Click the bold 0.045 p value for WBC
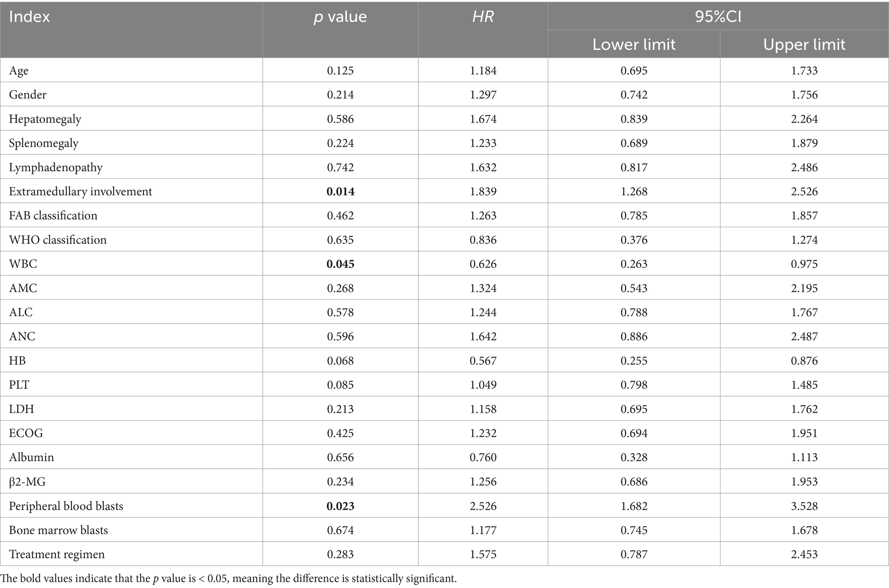The image size is (889, 588). coord(340,264)
